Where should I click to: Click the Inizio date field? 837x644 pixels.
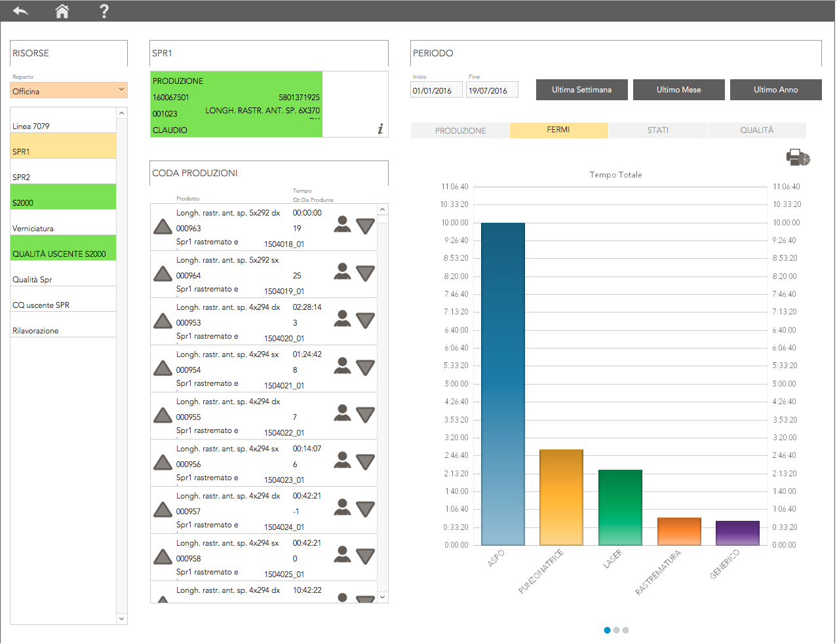click(x=437, y=90)
